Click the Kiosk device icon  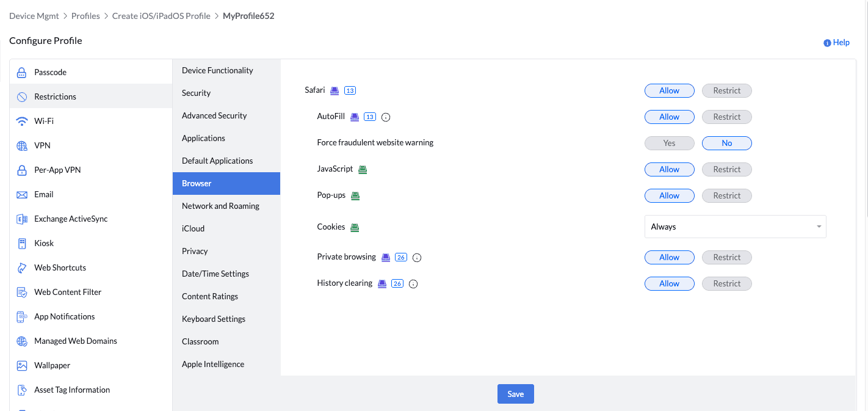[22, 243]
